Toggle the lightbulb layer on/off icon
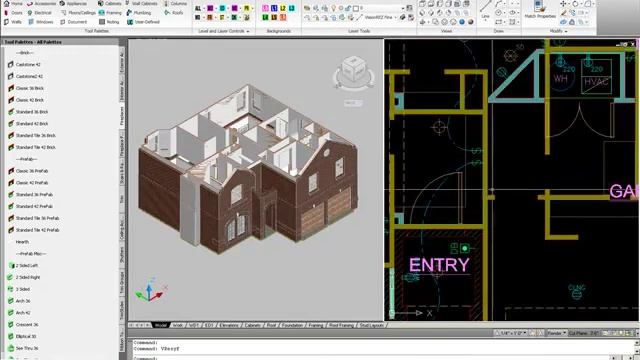 (333, 8)
